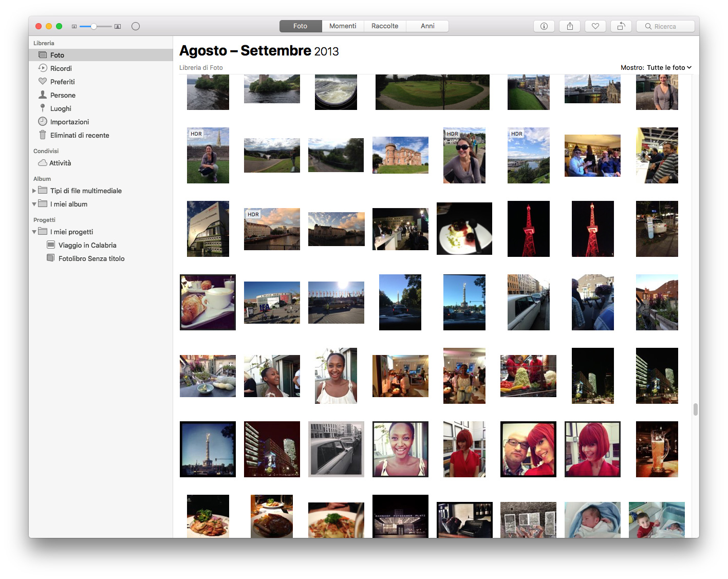The width and height of the screenshot is (728, 579).
Task: Switch to the Momenti tab
Action: (x=343, y=26)
